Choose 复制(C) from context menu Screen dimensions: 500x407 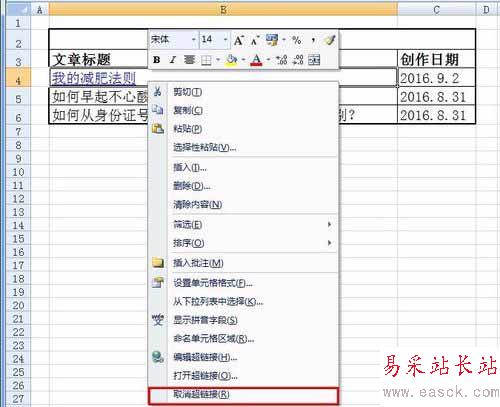[x=243, y=110]
